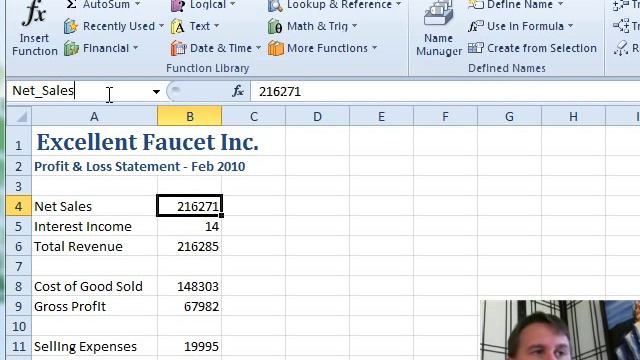
Task: Select the cell with value 216271
Action: point(189,206)
